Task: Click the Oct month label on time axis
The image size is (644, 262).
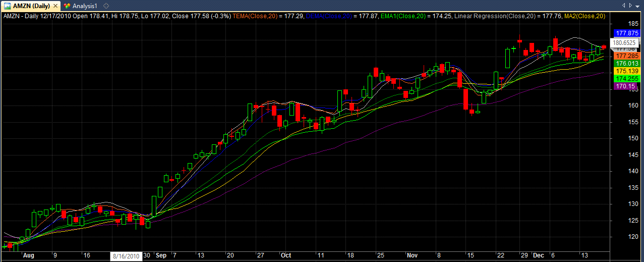Action: [x=286, y=255]
